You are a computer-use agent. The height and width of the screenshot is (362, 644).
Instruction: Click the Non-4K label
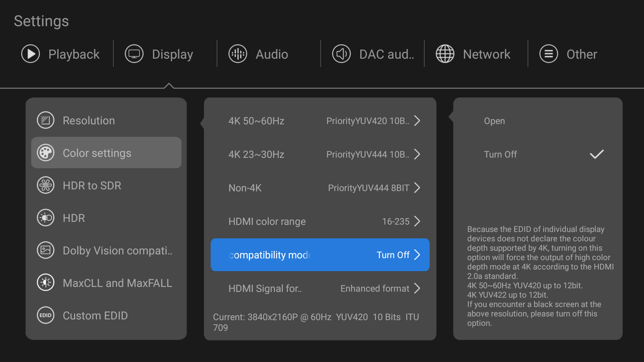coord(245,188)
